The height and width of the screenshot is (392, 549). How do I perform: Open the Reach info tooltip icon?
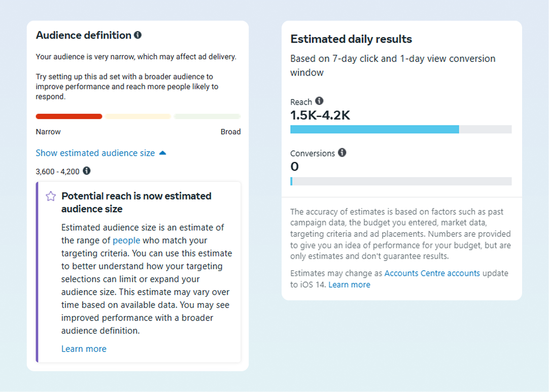[319, 101]
